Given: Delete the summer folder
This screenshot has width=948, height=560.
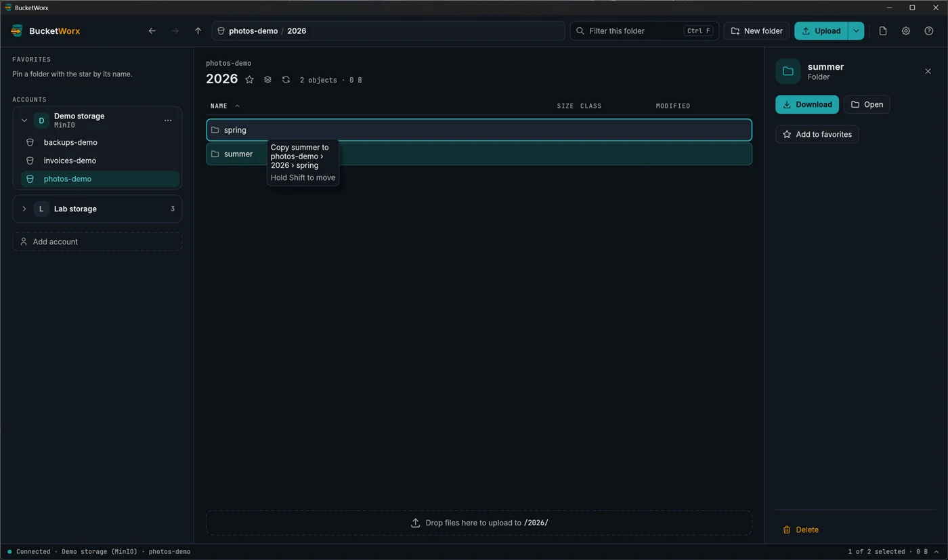Looking at the screenshot, I should [800, 530].
